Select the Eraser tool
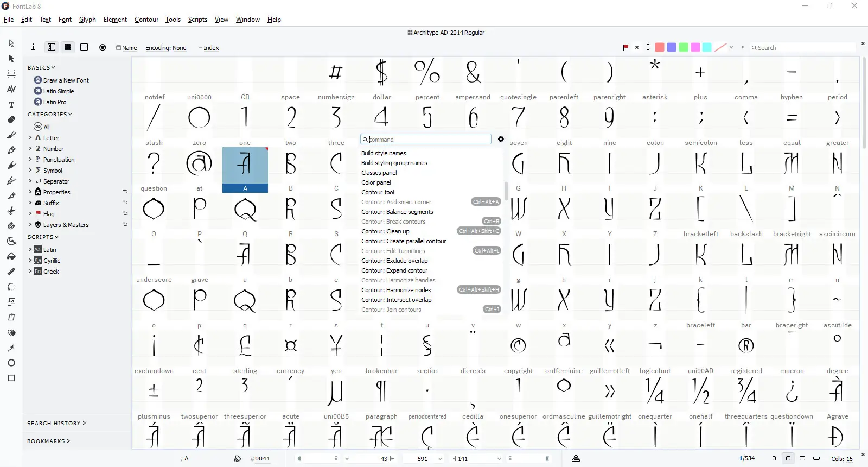 coord(11,119)
